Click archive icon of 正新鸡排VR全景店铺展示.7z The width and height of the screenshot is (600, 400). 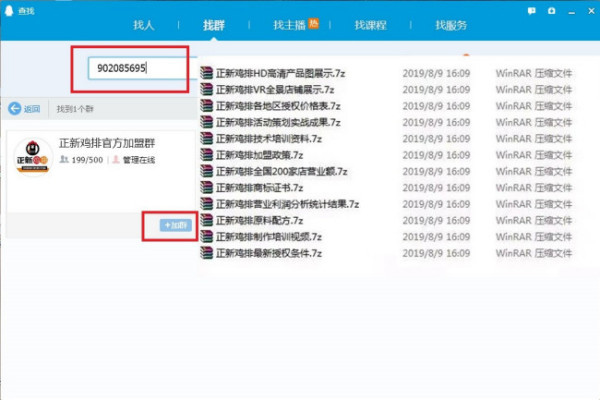tap(207, 89)
